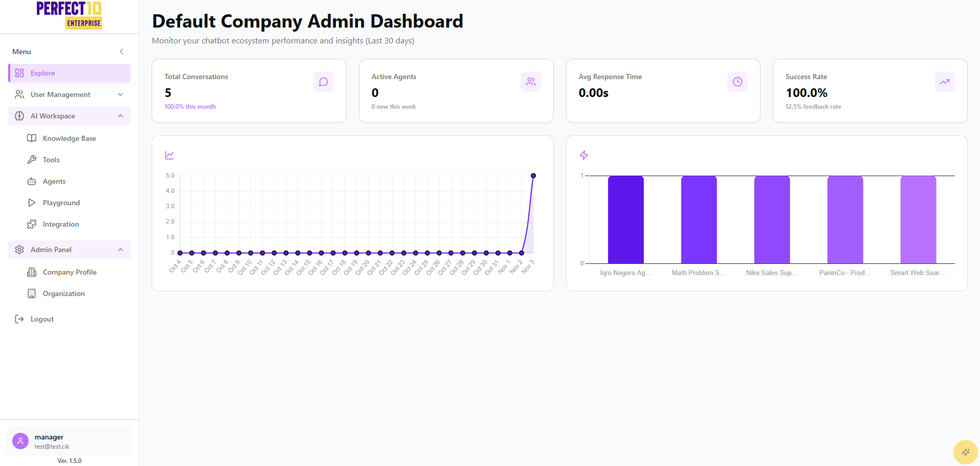Click the Smart Web Sear... bar
980x466 pixels.
tap(918, 219)
